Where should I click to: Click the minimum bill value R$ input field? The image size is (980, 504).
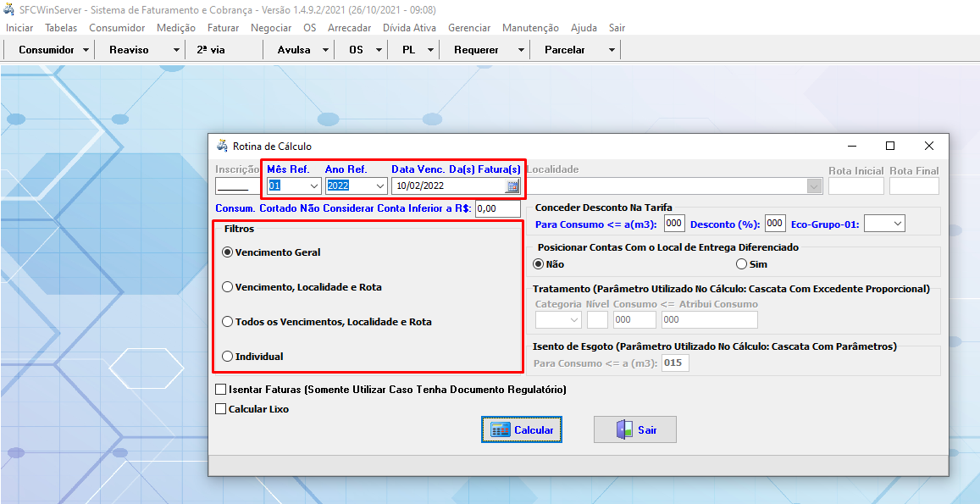click(498, 208)
